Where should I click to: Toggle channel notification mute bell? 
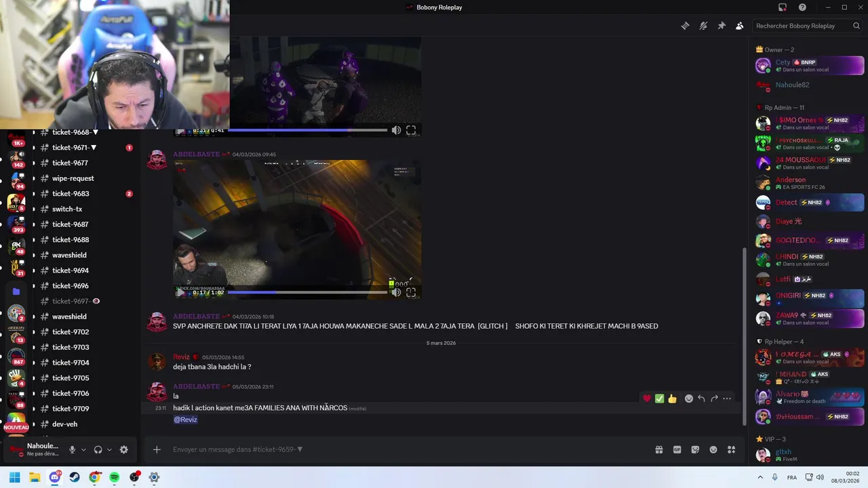click(703, 26)
